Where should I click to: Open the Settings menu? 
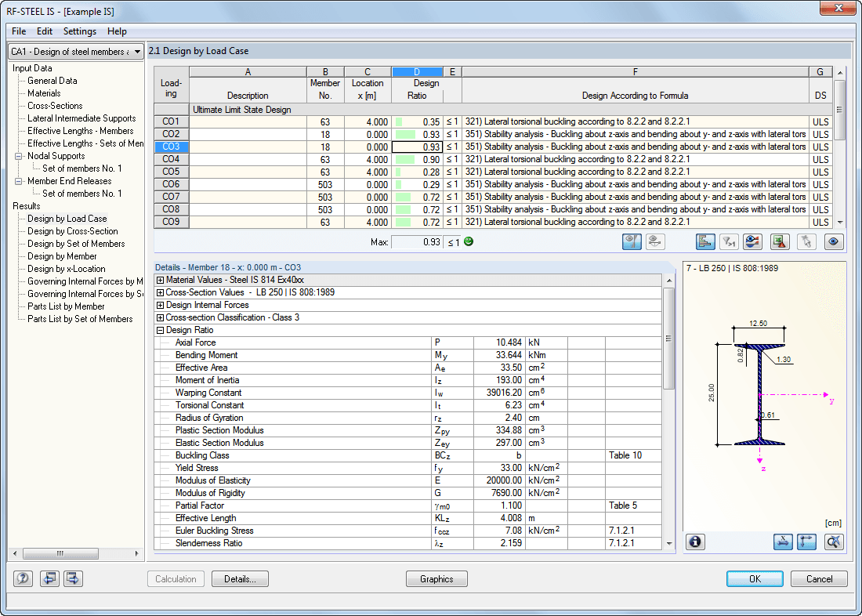coord(80,31)
